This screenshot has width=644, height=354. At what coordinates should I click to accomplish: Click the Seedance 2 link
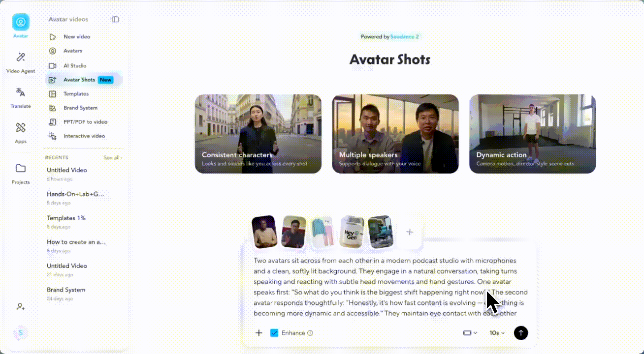point(404,37)
